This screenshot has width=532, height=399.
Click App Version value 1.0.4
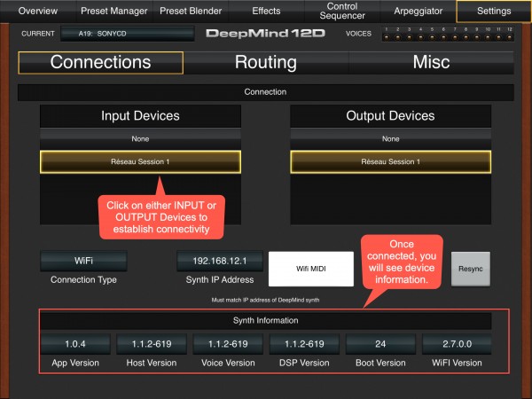pos(75,344)
